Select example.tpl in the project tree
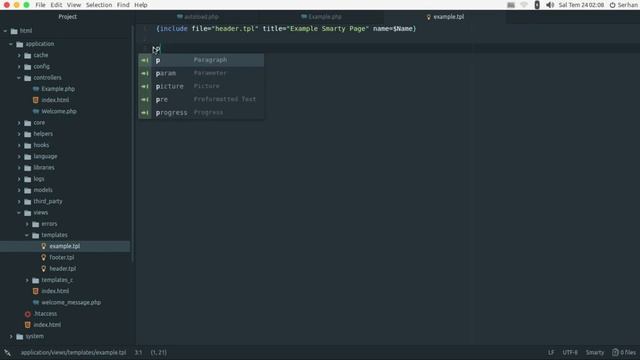 pyautogui.click(x=64, y=246)
